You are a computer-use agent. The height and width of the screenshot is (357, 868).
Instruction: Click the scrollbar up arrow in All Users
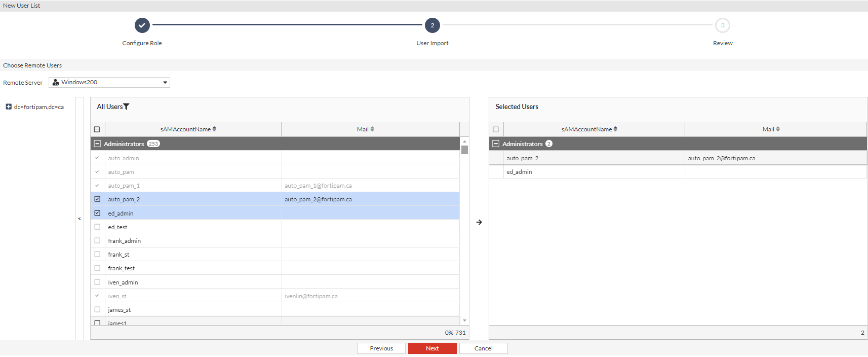coord(464,141)
